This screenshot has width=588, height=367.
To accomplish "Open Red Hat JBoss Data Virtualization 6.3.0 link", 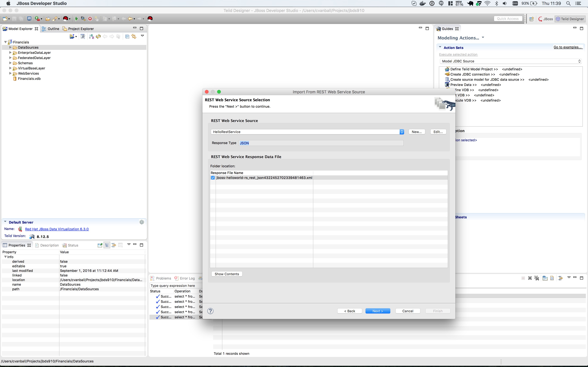I will (57, 229).
